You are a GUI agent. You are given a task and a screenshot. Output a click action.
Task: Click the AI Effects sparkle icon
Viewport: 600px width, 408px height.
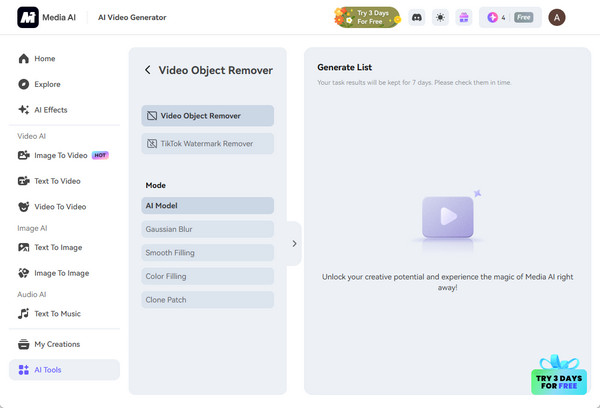point(24,110)
